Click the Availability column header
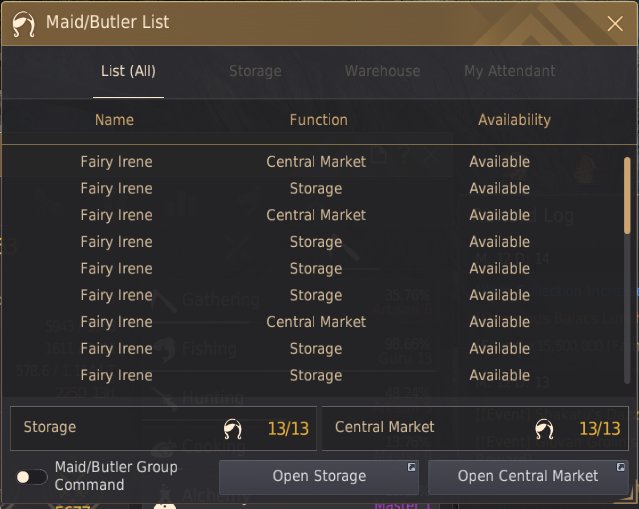The height and width of the screenshot is (509, 639). click(514, 120)
